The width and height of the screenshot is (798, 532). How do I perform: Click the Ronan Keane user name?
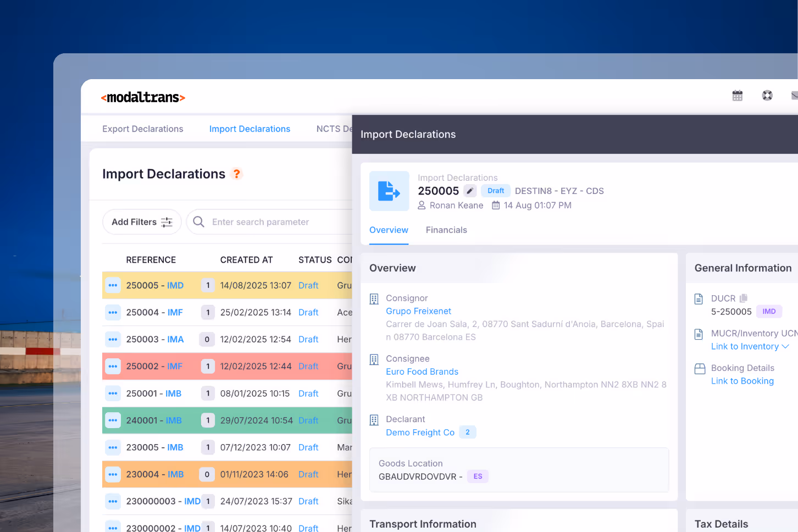(457, 205)
